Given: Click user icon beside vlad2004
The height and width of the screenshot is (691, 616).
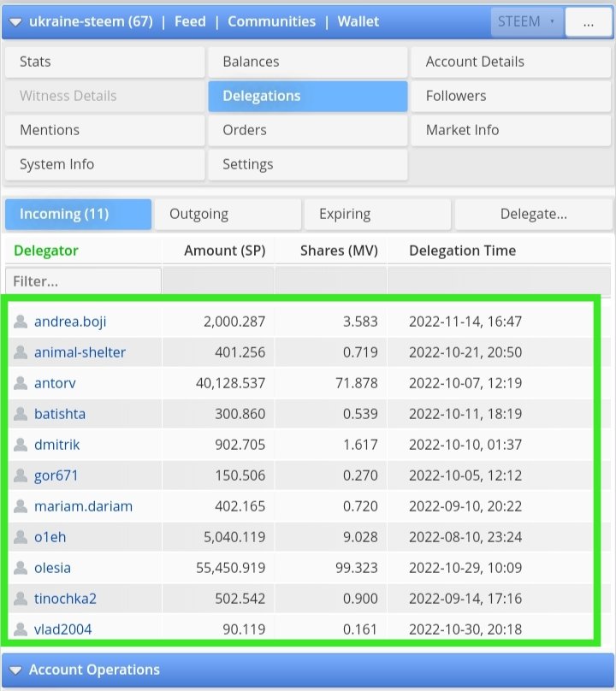Looking at the screenshot, I should pos(21,629).
